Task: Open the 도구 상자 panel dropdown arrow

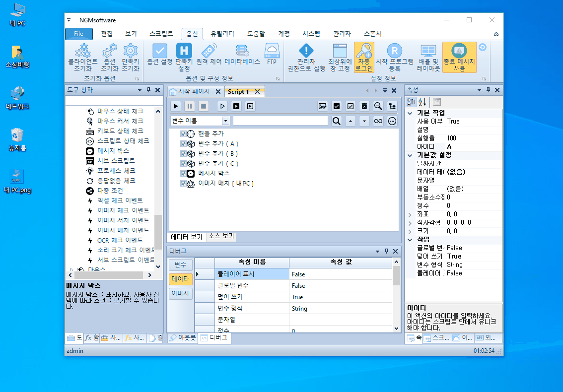Action: 140,90
